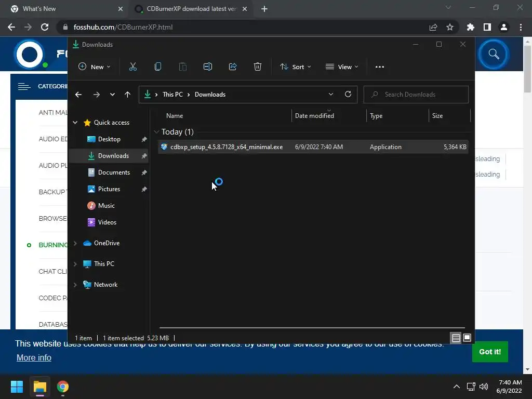Viewport: 532px width, 399px height.
Task: Click Got it! cookie button
Action: [490, 352]
